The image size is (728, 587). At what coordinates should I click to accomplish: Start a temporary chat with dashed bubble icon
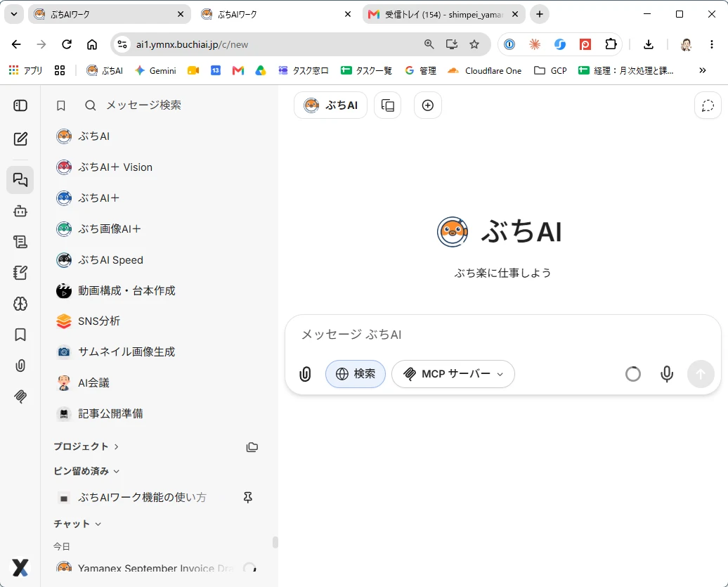coord(708,105)
